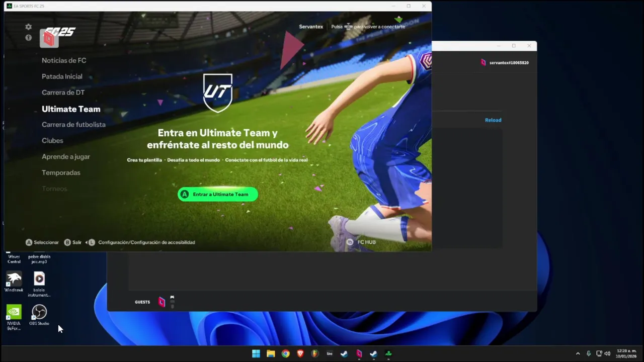The width and height of the screenshot is (644, 362).
Task: Open the clock and date flyout
Action: pos(626,353)
